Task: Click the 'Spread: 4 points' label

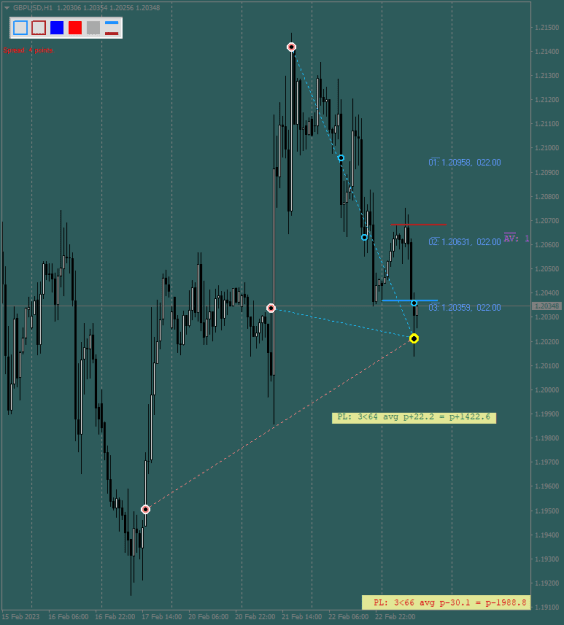Action: coord(28,50)
